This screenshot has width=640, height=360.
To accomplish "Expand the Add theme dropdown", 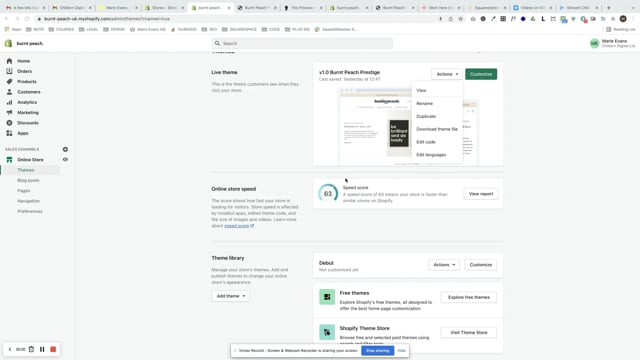I will tap(231, 296).
